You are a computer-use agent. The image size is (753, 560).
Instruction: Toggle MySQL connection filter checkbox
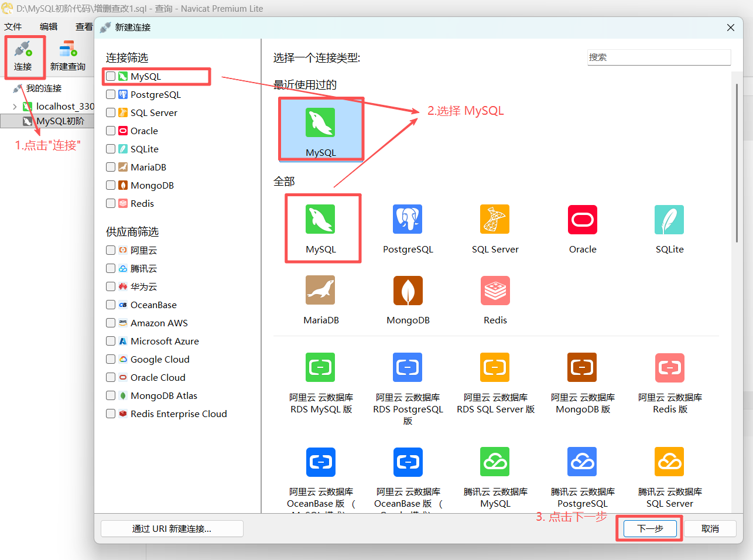click(111, 76)
